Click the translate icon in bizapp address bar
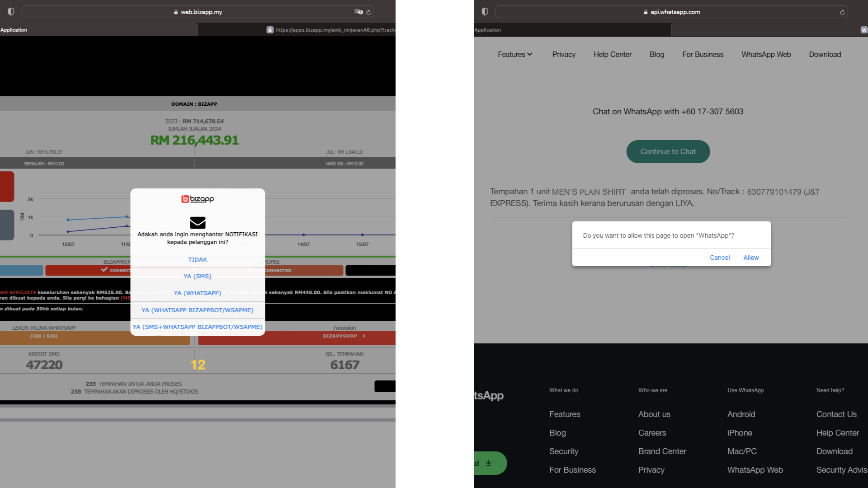 (359, 12)
